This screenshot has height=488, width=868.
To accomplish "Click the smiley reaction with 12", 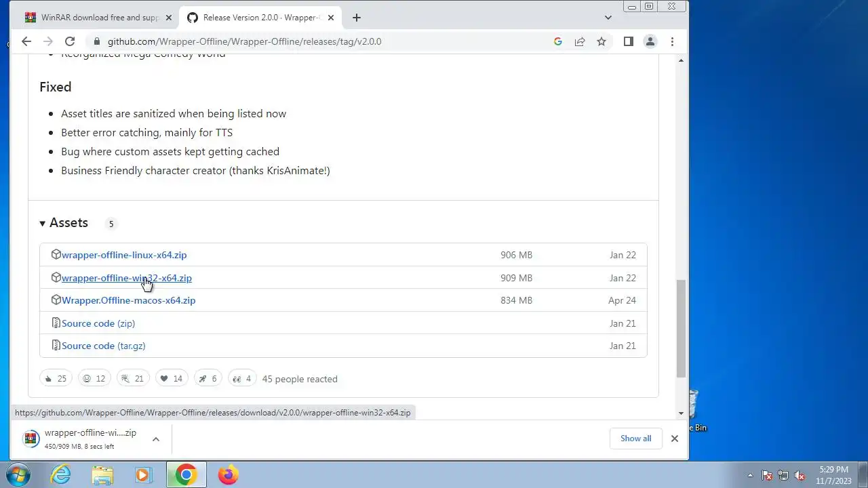I will (94, 379).
